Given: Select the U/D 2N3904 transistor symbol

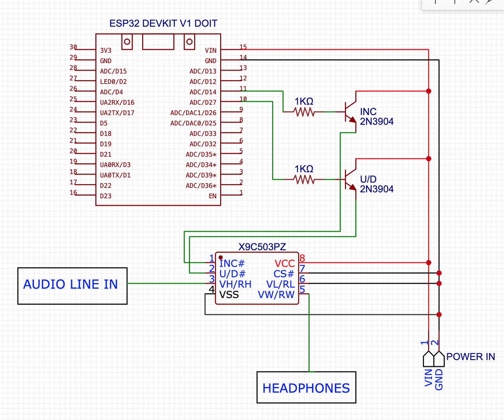Looking at the screenshot, I should (350, 180).
